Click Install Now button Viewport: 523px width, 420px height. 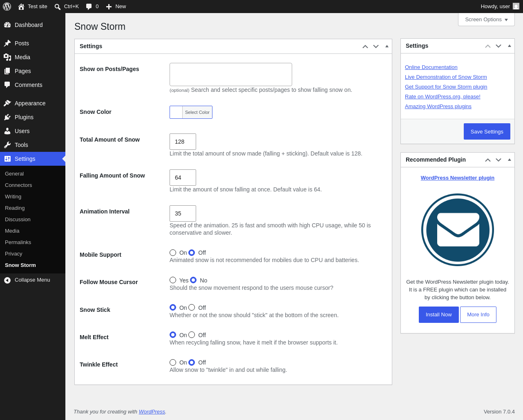point(439,315)
